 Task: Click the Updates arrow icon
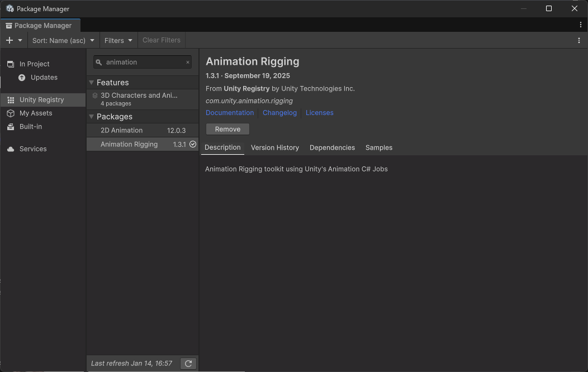(22, 78)
